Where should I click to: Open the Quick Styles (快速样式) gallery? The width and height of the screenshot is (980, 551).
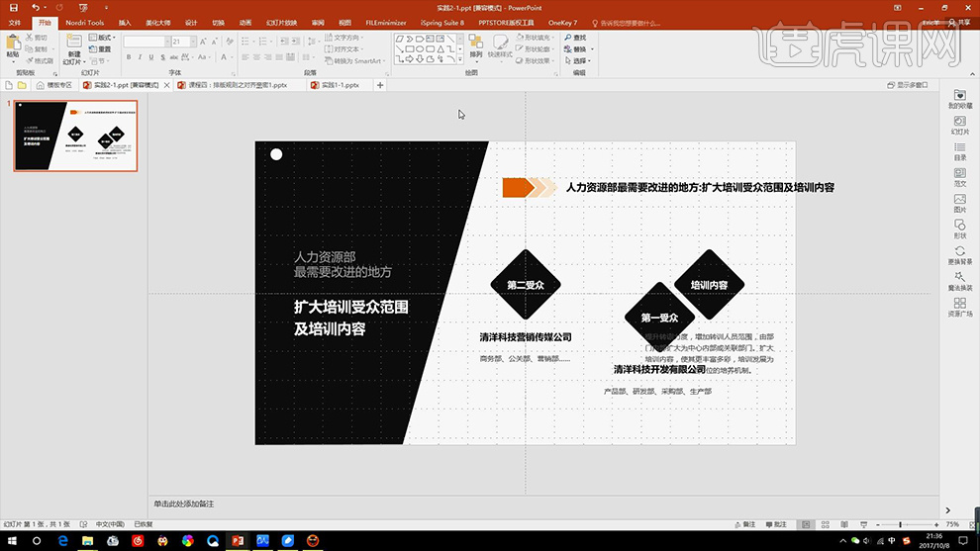[500, 46]
